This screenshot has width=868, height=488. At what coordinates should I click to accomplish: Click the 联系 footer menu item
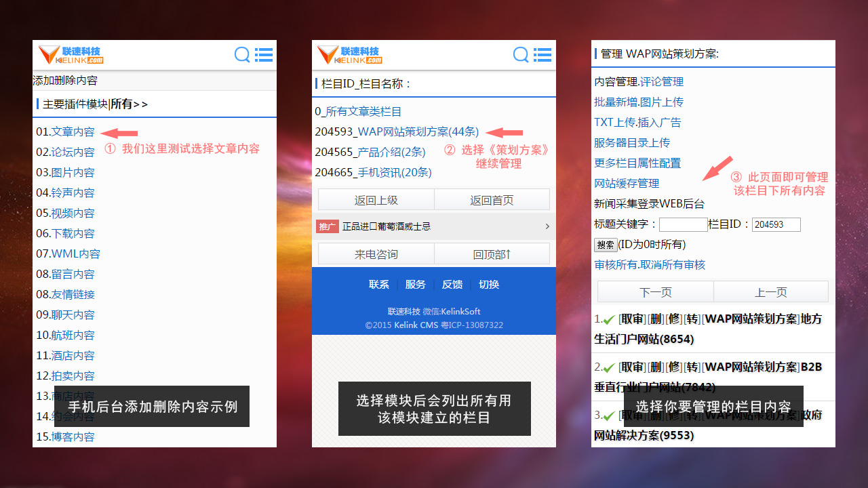point(379,285)
